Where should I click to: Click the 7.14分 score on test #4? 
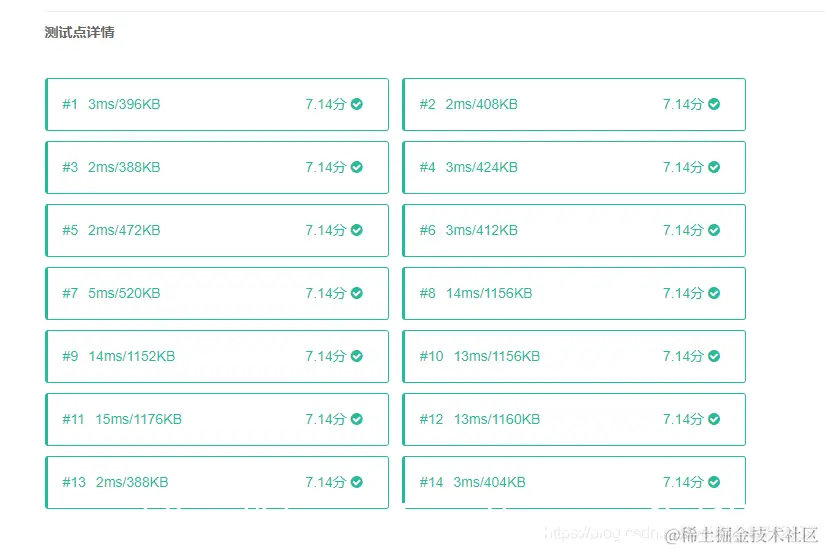683,167
